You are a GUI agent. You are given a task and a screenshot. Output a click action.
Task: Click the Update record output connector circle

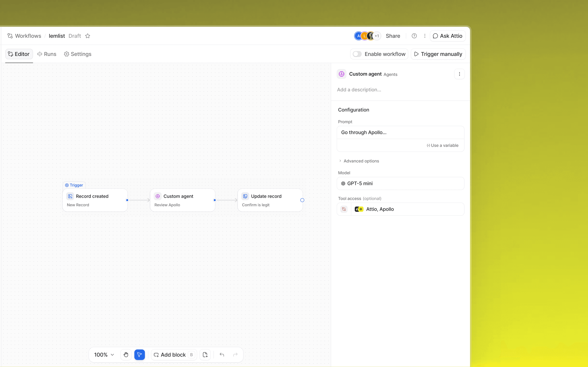tap(302, 200)
